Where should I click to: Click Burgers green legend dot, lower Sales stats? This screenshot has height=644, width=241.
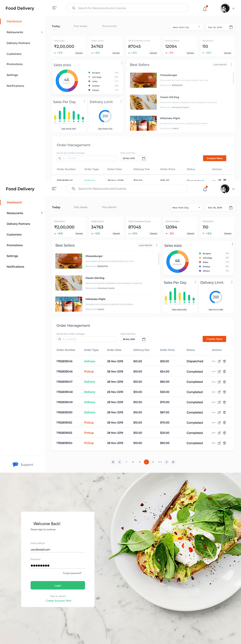tap(200, 253)
